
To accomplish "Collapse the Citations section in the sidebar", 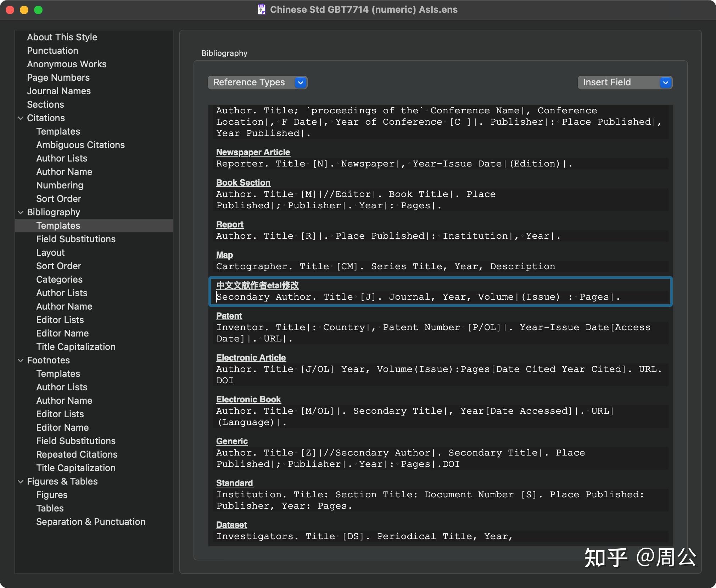I will (x=21, y=118).
